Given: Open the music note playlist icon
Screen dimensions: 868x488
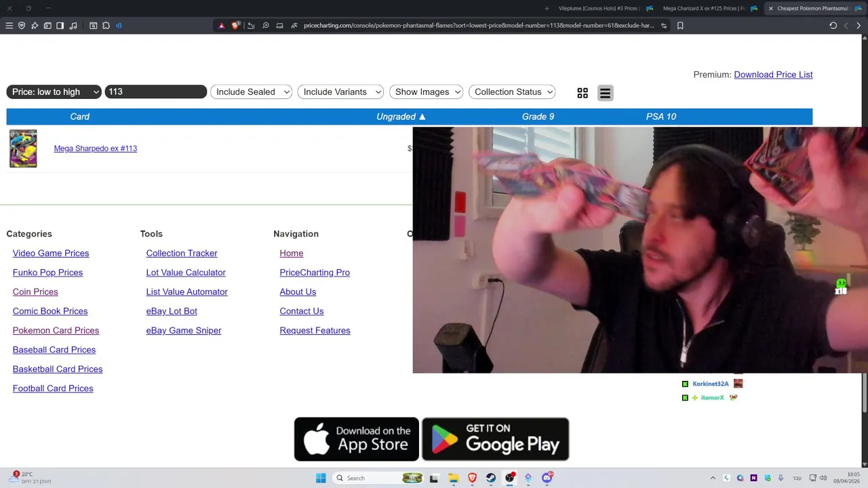Looking at the screenshot, I should (x=73, y=26).
